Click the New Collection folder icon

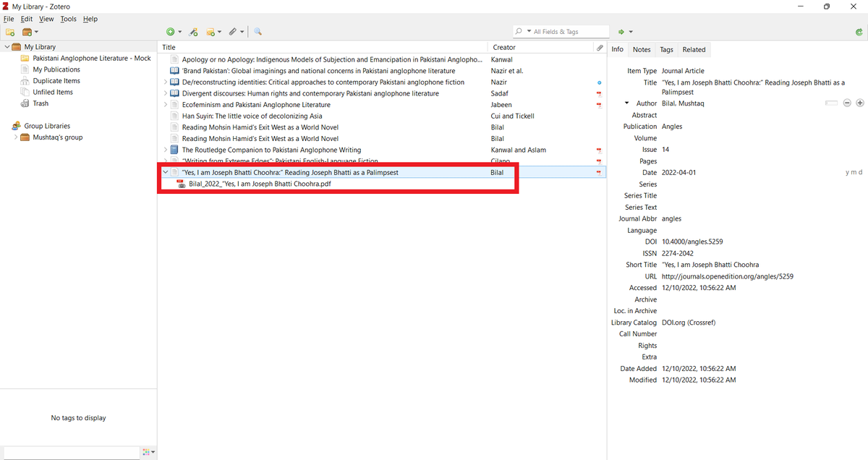tap(10, 32)
